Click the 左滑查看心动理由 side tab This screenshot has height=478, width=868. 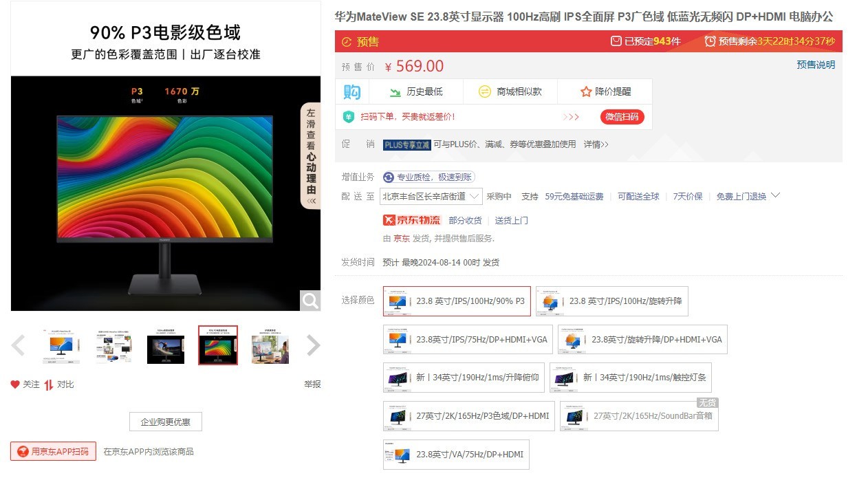[x=311, y=155]
